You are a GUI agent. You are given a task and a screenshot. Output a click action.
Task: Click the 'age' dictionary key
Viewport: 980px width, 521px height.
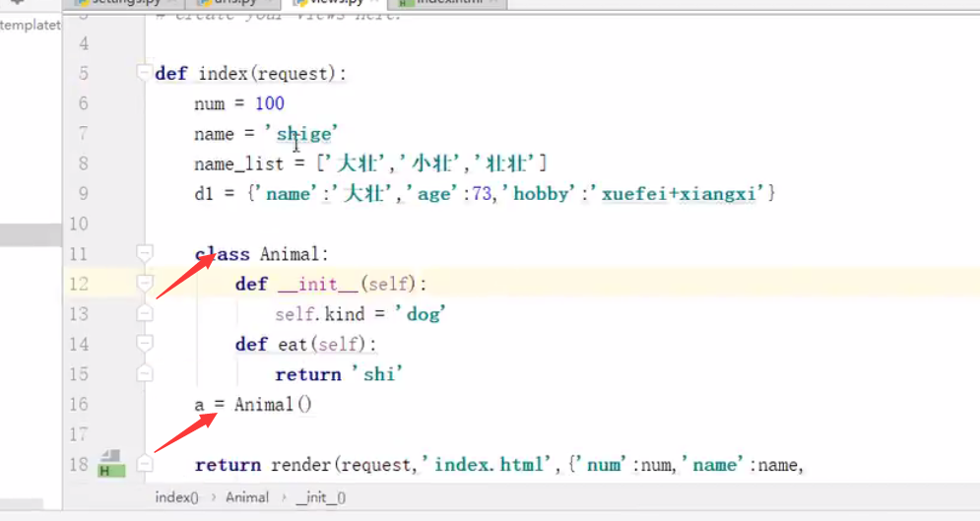tap(433, 194)
